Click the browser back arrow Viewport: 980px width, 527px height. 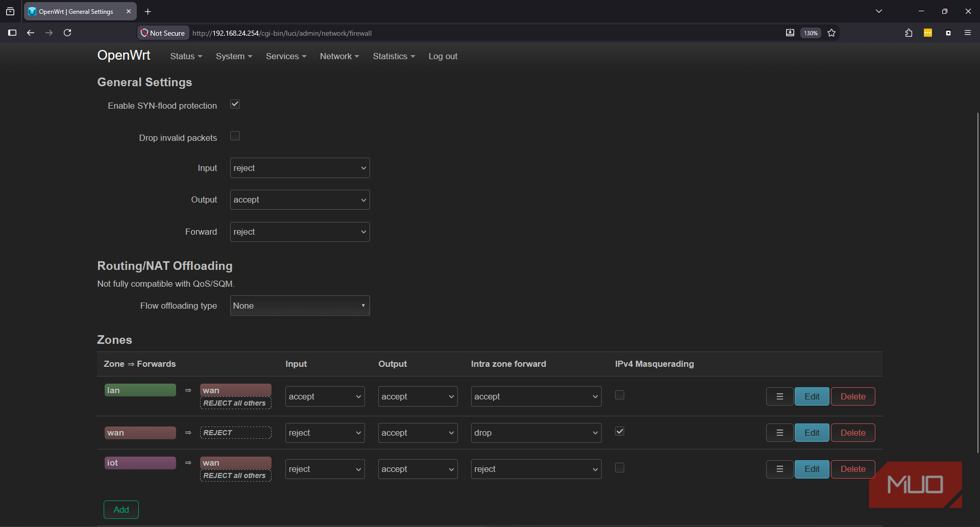[x=31, y=33]
